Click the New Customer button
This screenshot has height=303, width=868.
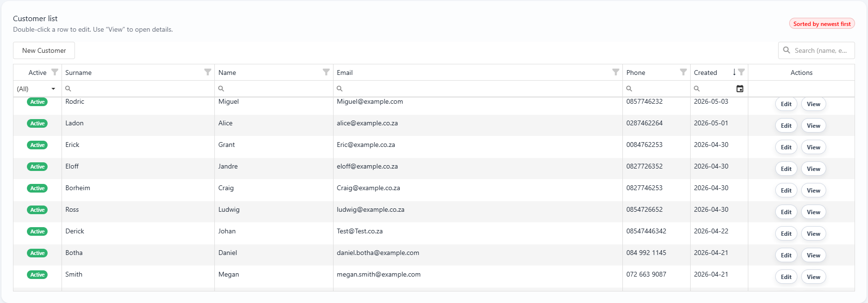[x=44, y=50]
